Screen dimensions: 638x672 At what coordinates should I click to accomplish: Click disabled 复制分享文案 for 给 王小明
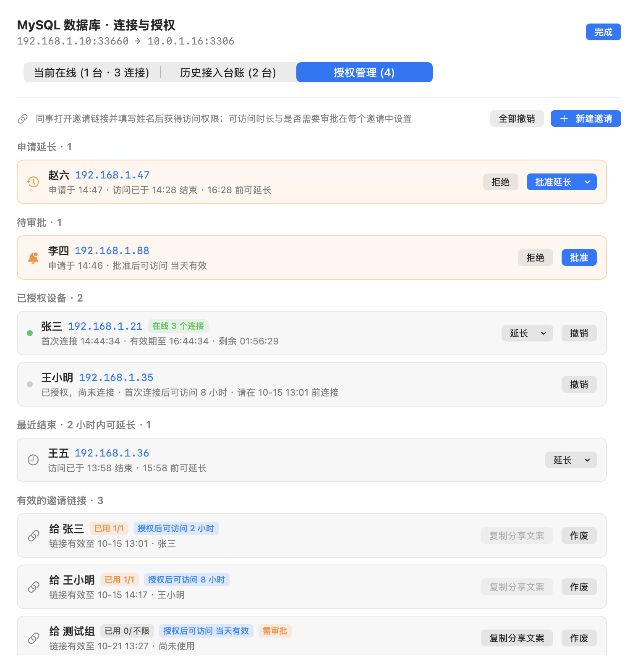coord(517,587)
